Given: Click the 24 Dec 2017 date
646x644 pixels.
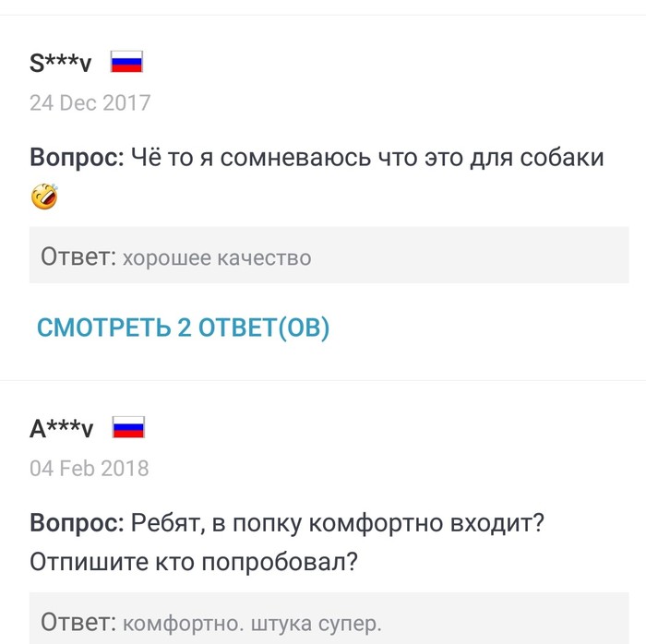Looking at the screenshot, I should tap(90, 102).
